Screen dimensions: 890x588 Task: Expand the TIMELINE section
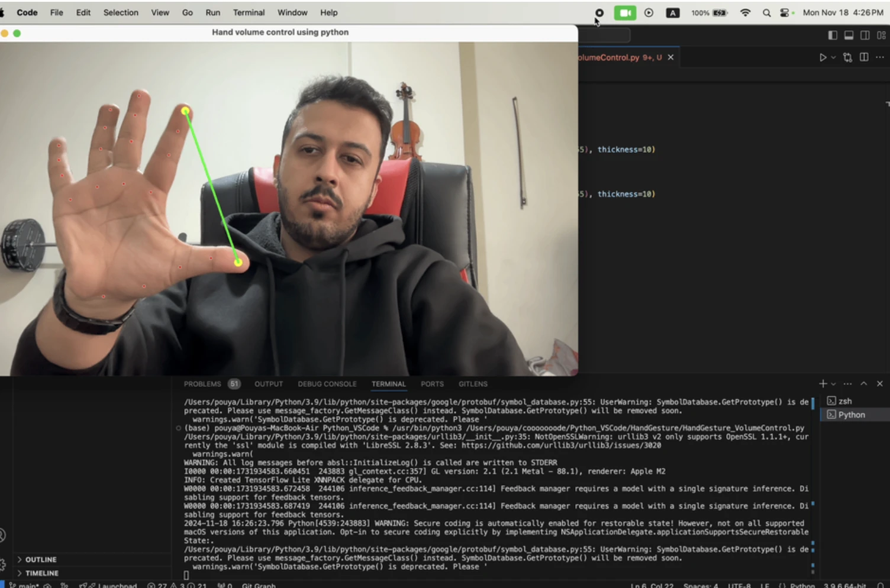point(41,573)
